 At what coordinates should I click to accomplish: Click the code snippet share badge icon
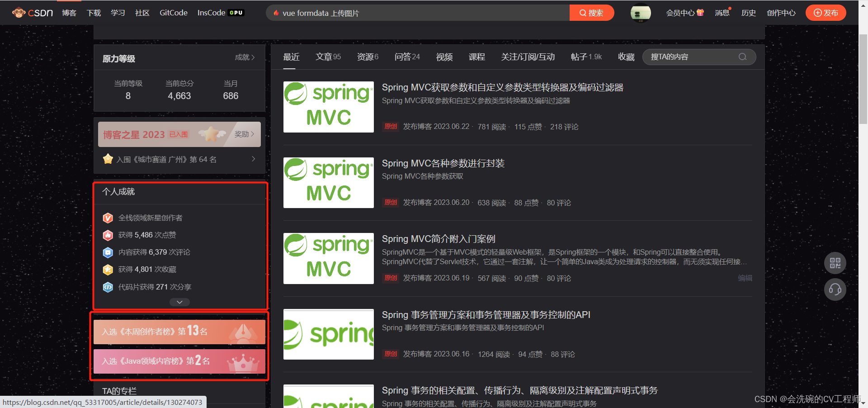pos(108,287)
